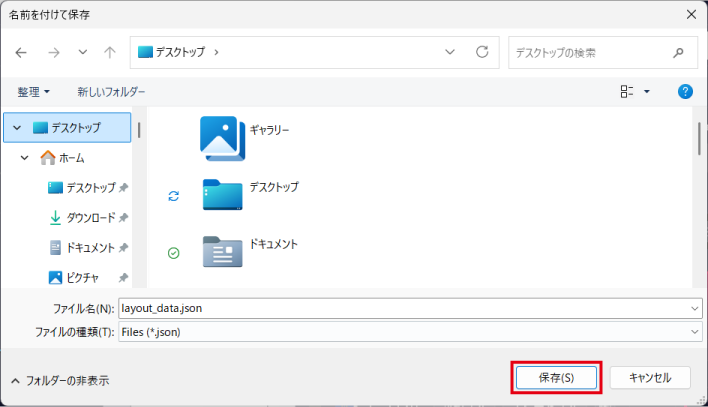Viewport: 708px width, 407px height.
Task: Click the 保存(S) button
Action: [x=556, y=378]
